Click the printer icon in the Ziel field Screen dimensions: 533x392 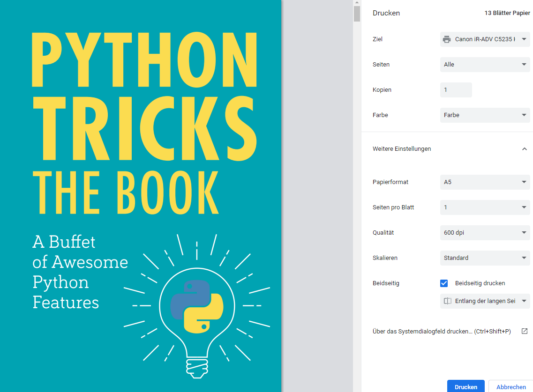coord(447,39)
